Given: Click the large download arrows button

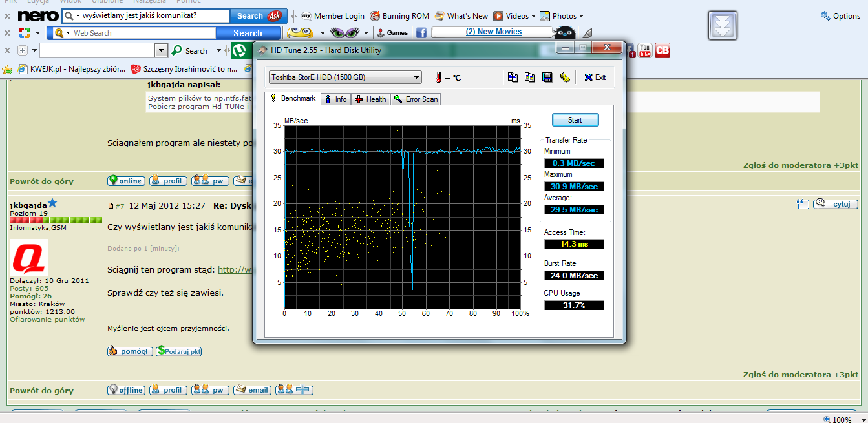Looking at the screenshot, I should click(723, 26).
